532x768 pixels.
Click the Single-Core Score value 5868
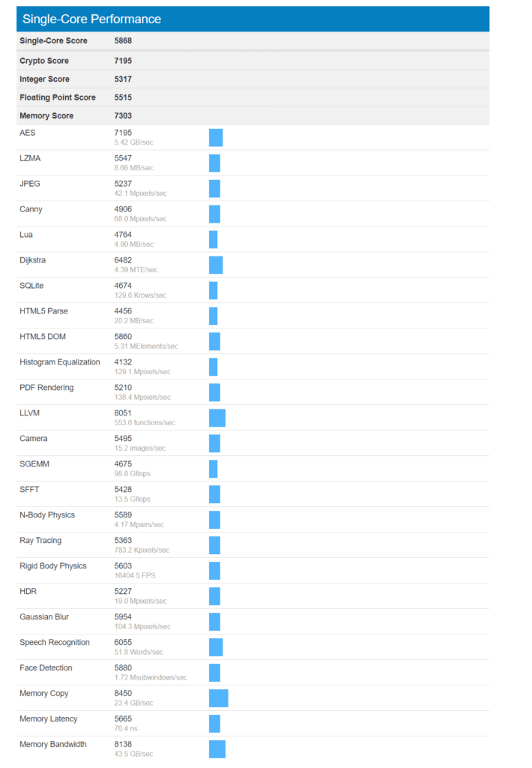[x=123, y=40]
